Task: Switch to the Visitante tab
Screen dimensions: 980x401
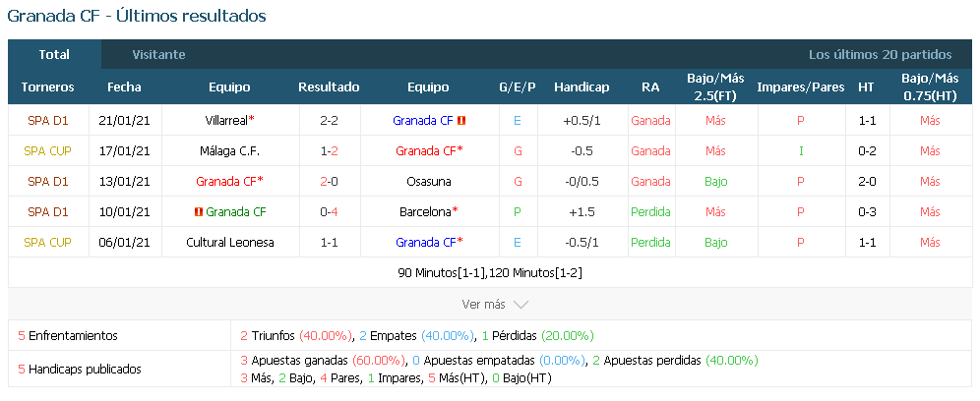Action: click(158, 54)
